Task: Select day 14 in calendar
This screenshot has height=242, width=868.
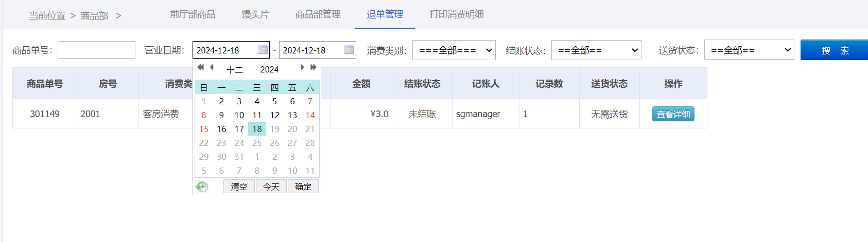Action: 310,115
